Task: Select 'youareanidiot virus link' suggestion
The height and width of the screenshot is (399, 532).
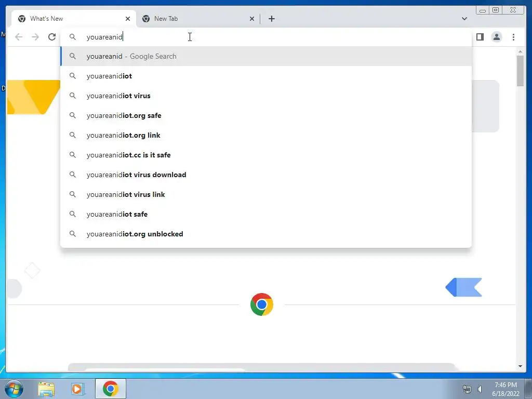Action: pyautogui.click(x=266, y=194)
